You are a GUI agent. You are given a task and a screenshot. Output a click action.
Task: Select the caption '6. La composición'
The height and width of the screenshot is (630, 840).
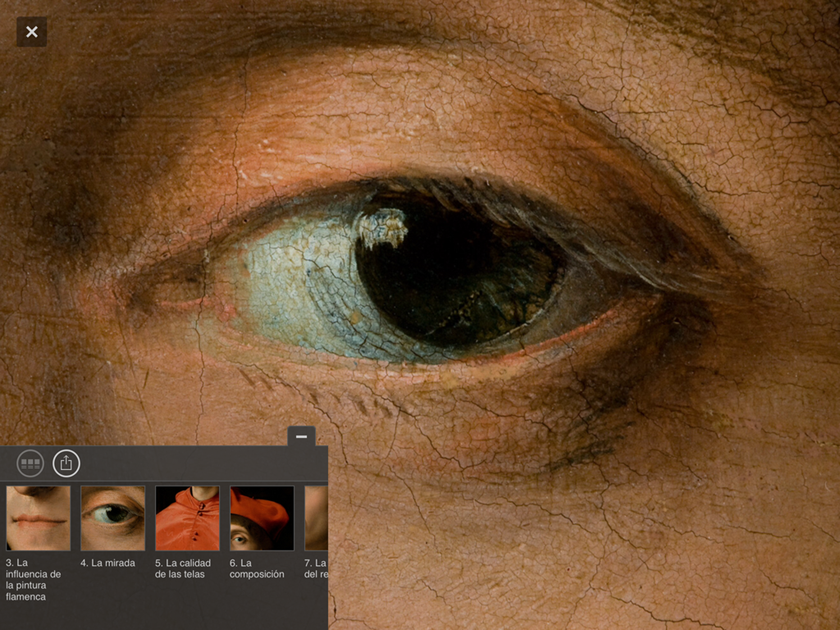(257, 569)
